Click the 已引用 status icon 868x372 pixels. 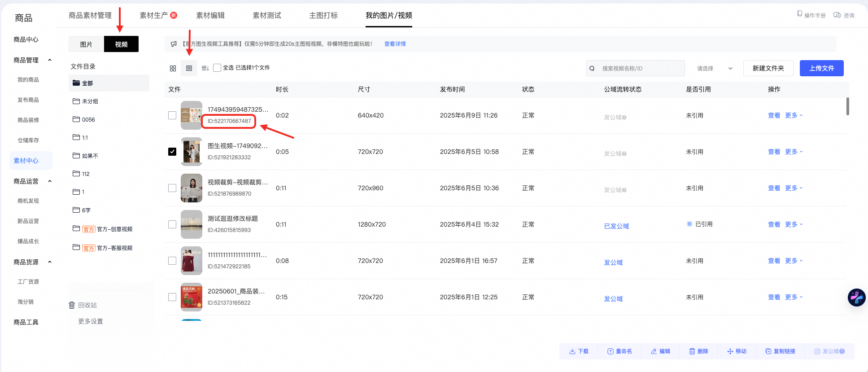[x=689, y=224]
